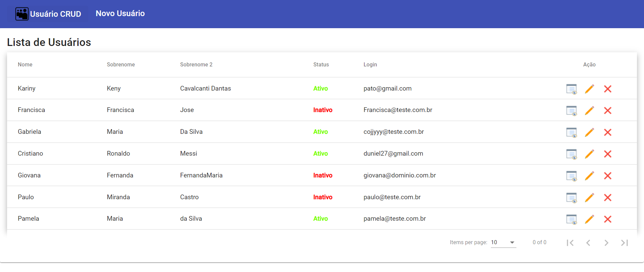The width and height of the screenshot is (644, 272).
Task: Edit user Francisca with pencil icon
Action: pos(590,110)
